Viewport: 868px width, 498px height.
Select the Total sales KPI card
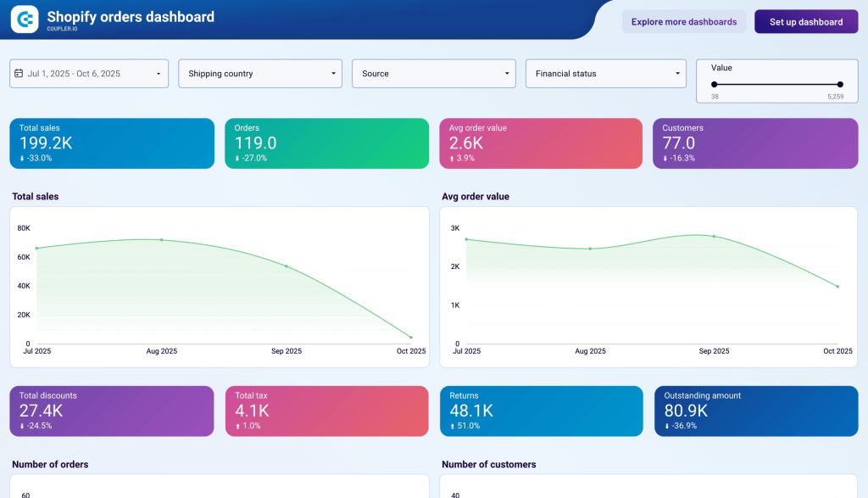[111, 143]
